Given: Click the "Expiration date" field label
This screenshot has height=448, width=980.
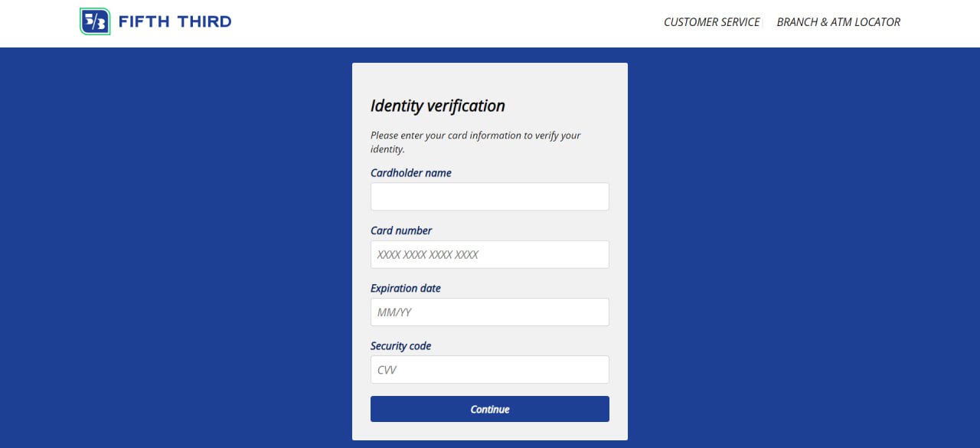Looking at the screenshot, I should (x=406, y=289).
